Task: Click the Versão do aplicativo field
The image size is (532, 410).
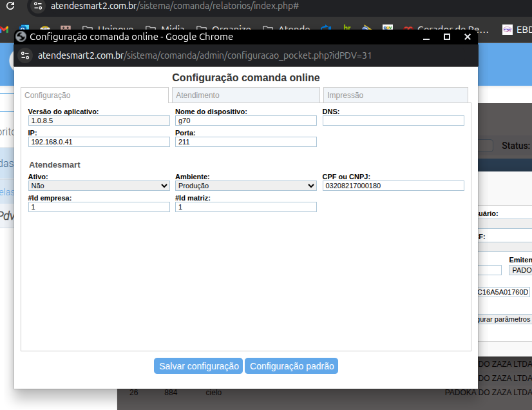Action: pos(99,121)
